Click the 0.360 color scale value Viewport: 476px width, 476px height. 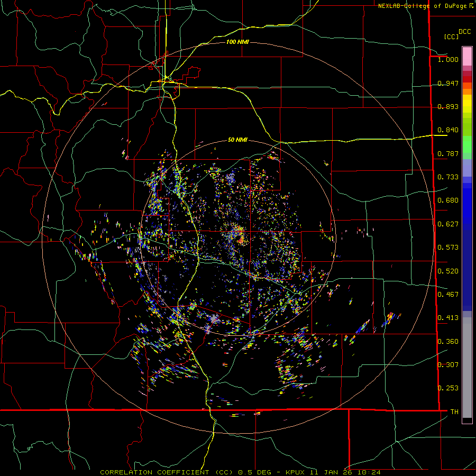[x=448, y=342]
